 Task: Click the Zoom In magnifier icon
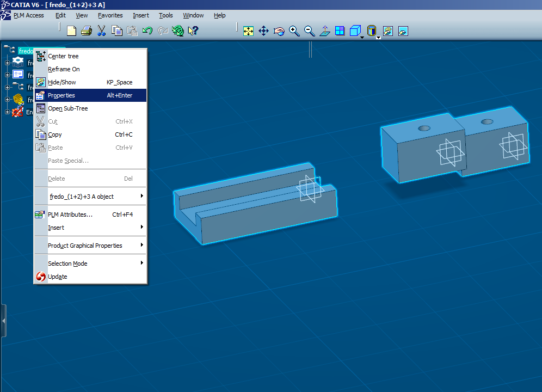(294, 31)
